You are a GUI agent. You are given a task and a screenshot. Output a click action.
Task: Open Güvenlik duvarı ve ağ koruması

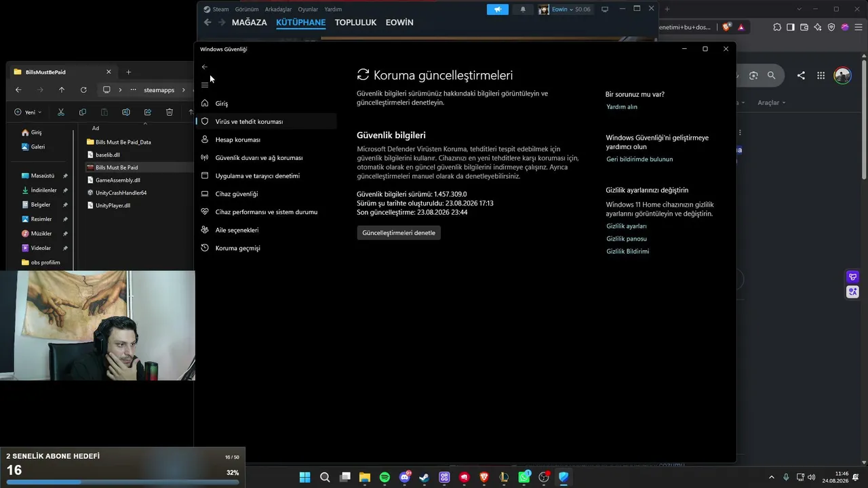coord(266,158)
